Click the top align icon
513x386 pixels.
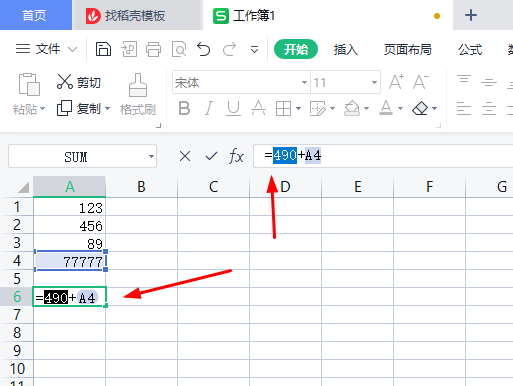pos(464,80)
